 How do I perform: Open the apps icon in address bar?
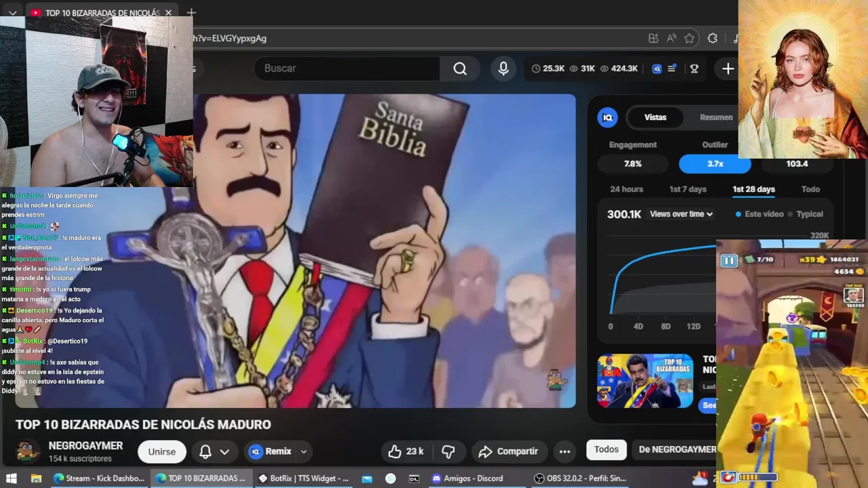click(653, 39)
